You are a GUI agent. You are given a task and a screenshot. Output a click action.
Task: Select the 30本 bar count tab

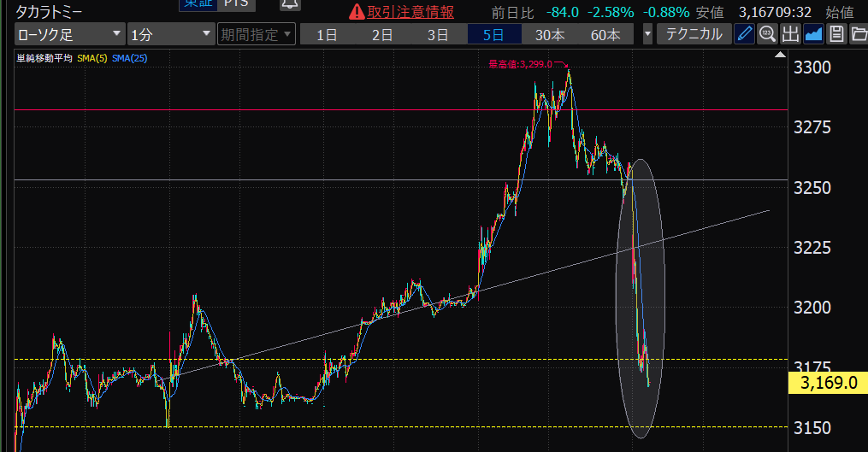click(550, 35)
